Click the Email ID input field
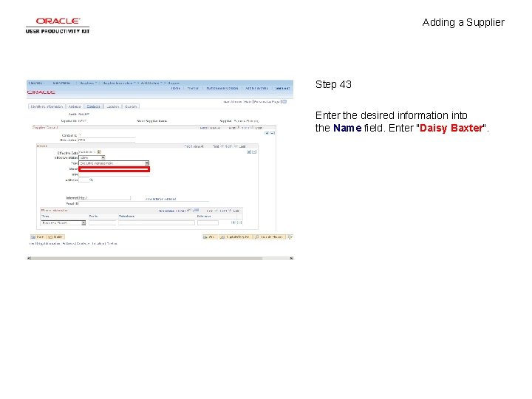This screenshot has height=399, width=532. tap(143, 203)
